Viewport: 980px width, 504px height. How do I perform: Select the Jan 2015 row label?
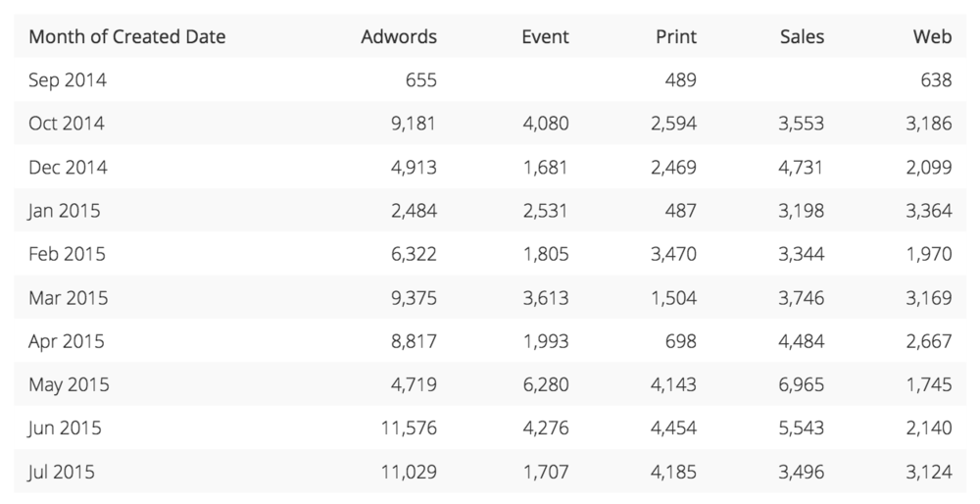[64, 210]
